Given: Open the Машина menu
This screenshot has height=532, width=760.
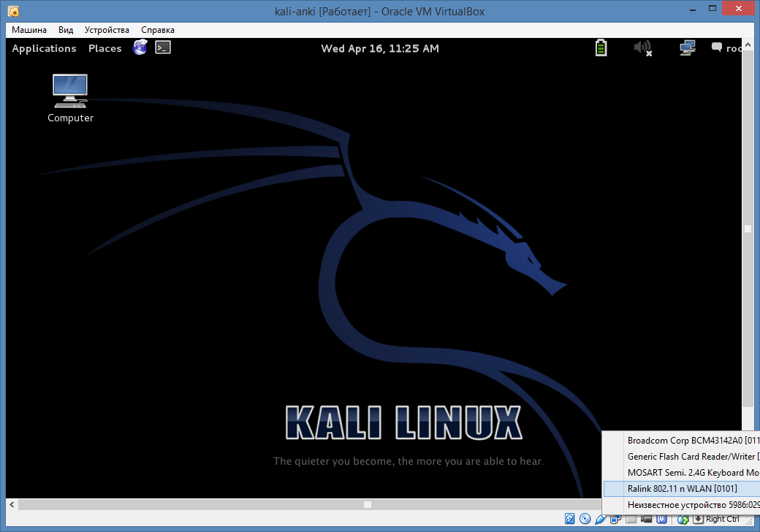Looking at the screenshot, I should tap(29, 29).
